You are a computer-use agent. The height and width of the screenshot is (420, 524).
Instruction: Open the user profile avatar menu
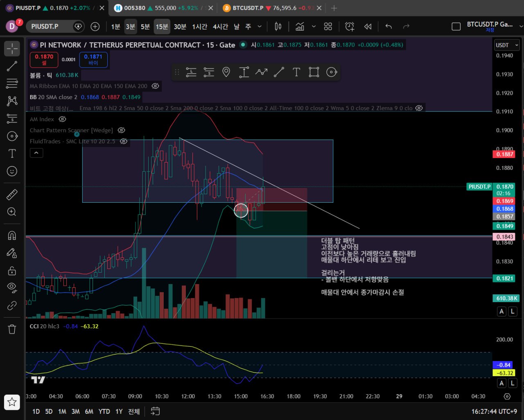12,26
